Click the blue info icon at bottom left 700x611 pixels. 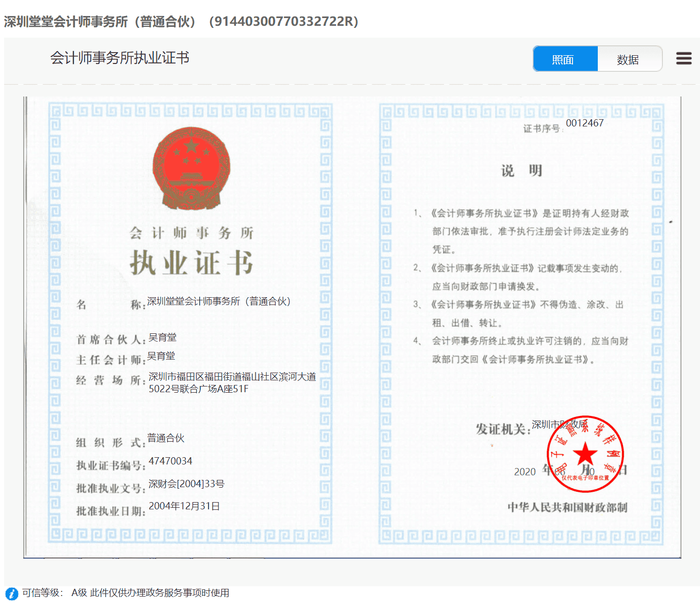[11, 593]
